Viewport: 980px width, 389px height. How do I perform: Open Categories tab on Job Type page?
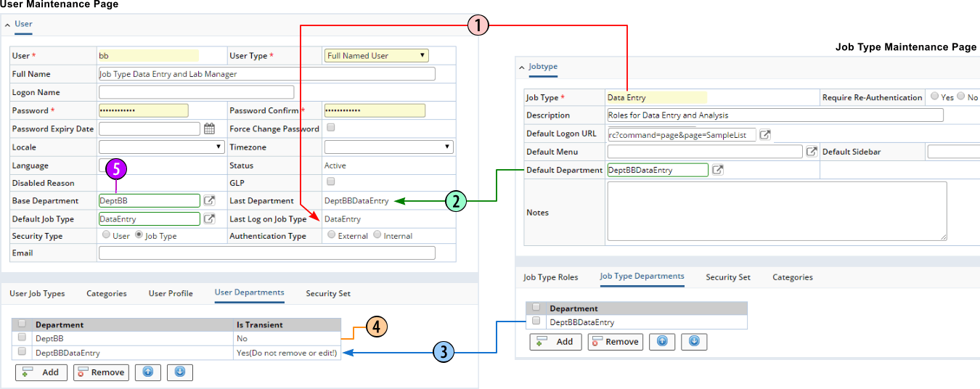tap(793, 277)
